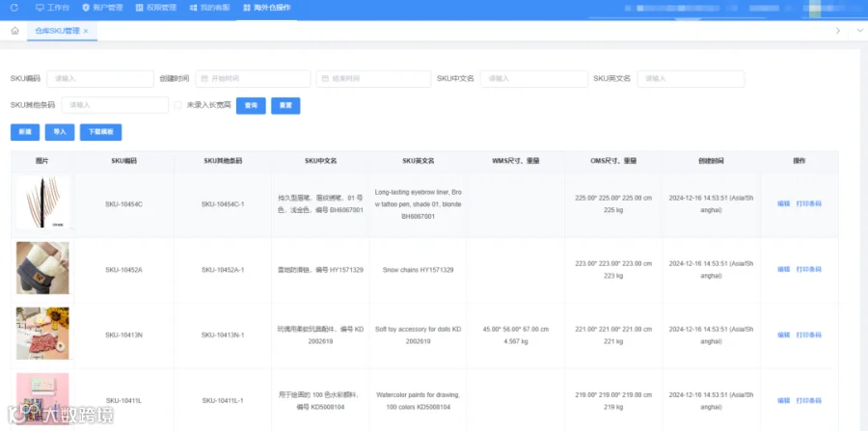Click the 下载模板 button
This screenshot has height=431, width=868.
100,132
